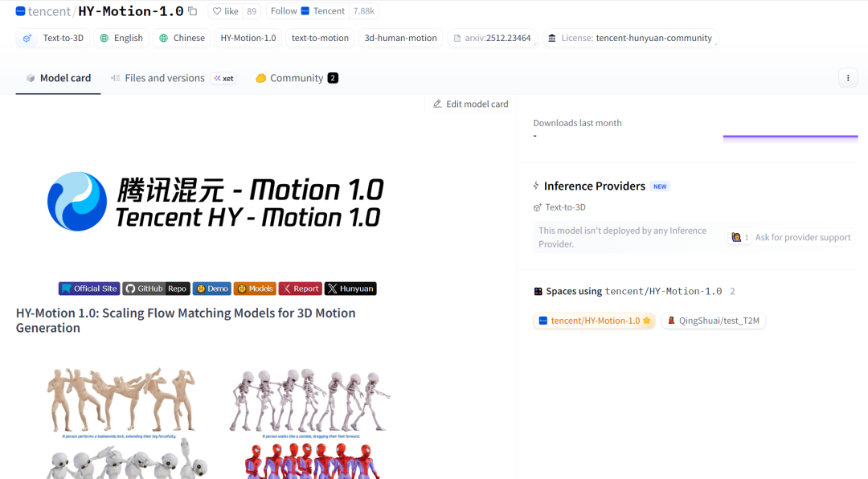Screen dimensions: 868x479
Task: Click the zombie-walk skeleton motion image
Action: [x=310, y=399]
